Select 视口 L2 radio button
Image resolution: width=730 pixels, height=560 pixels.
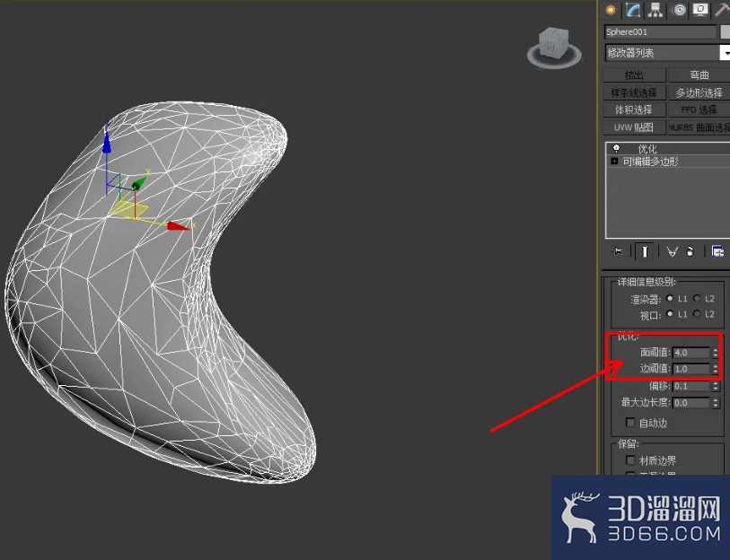pos(697,314)
